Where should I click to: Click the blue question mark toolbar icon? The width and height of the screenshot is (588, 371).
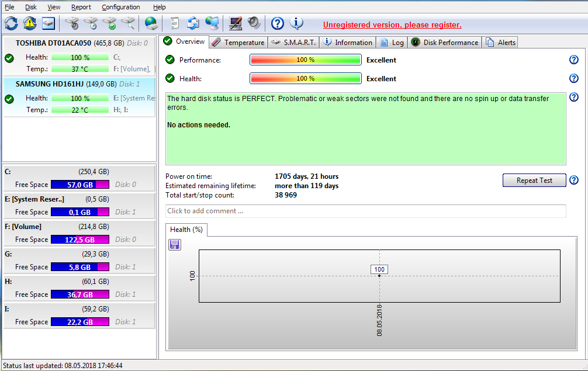[x=278, y=23]
